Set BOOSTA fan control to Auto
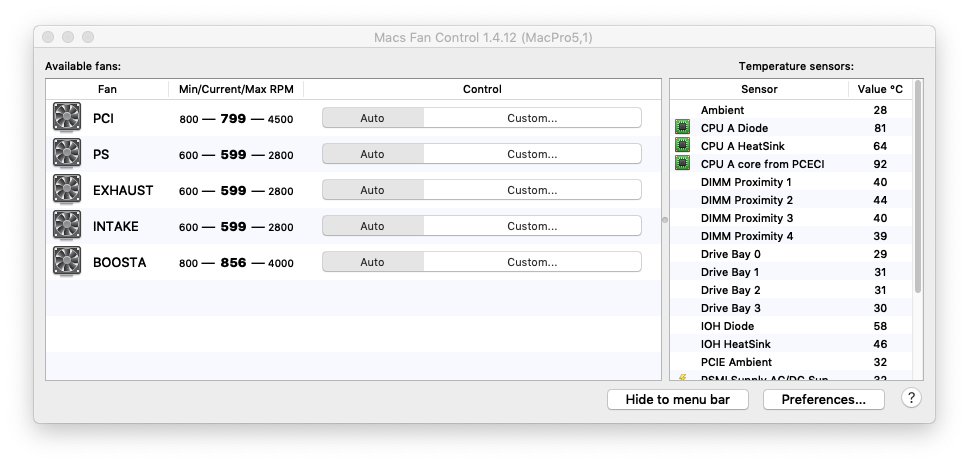The height and width of the screenshot is (465, 969). click(x=373, y=262)
